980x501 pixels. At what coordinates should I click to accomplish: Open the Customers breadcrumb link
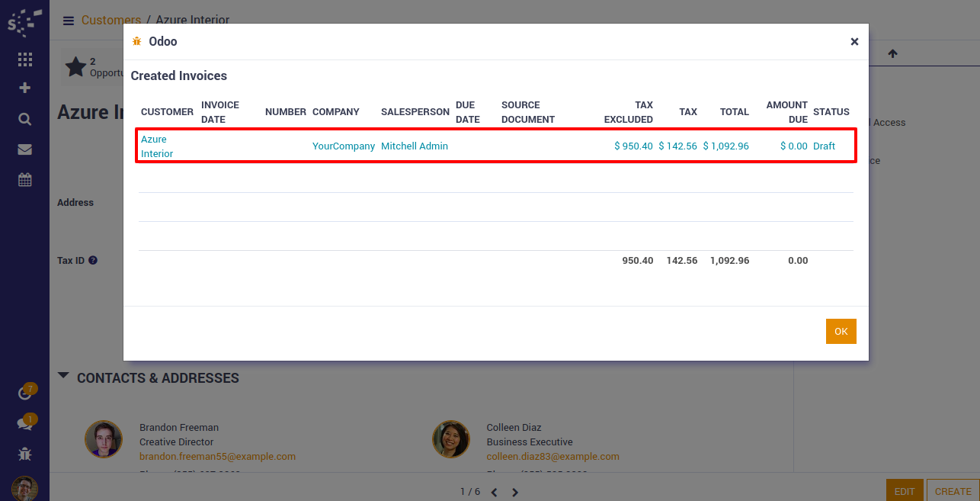coord(111,21)
